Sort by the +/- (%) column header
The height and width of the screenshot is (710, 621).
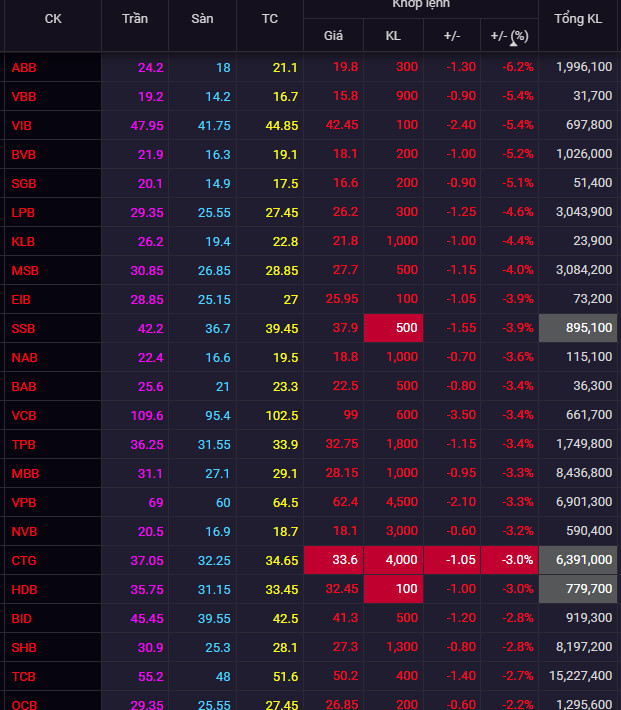(x=509, y=36)
